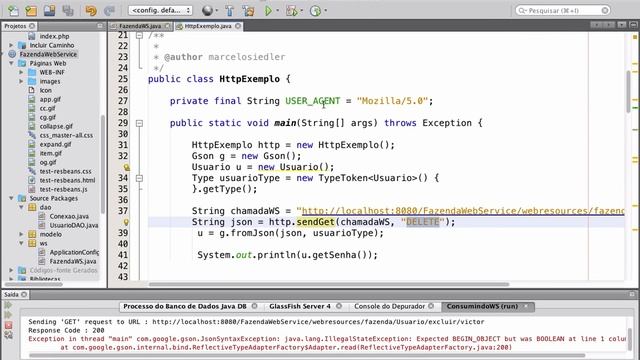Screen dimensions: 640x360
Task: Open the Profile Project dropdown arrow
Action: coord(325,11)
